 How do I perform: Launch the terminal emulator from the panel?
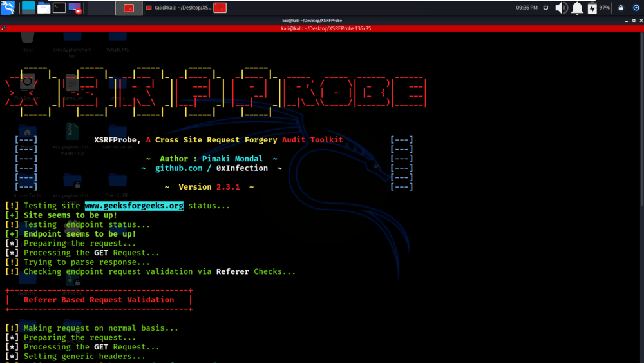(59, 7)
